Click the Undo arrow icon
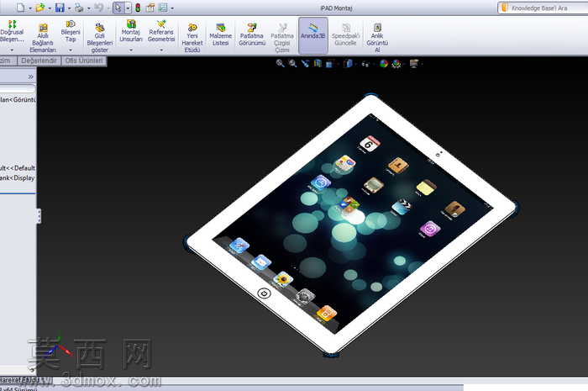Image resolution: width=588 pixels, height=391 pixels. coord(98,8)
